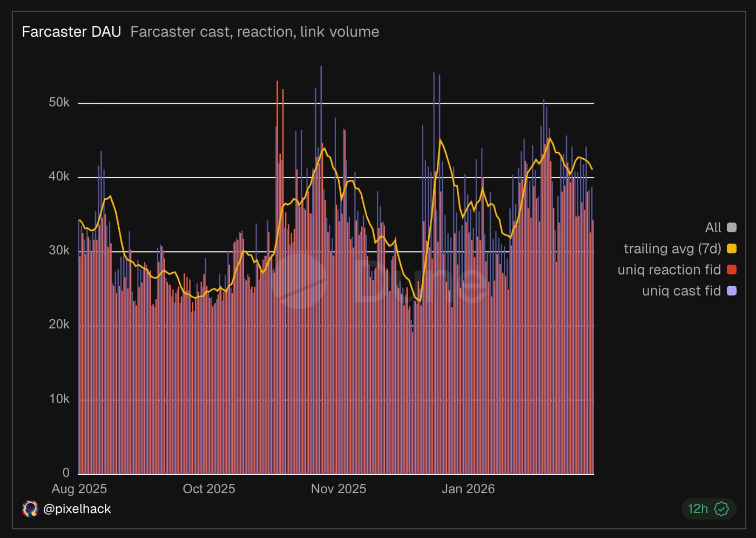Toggle the 'All' series legend label
This screenshot has height=538, width=756.
[x=713, y=227]
